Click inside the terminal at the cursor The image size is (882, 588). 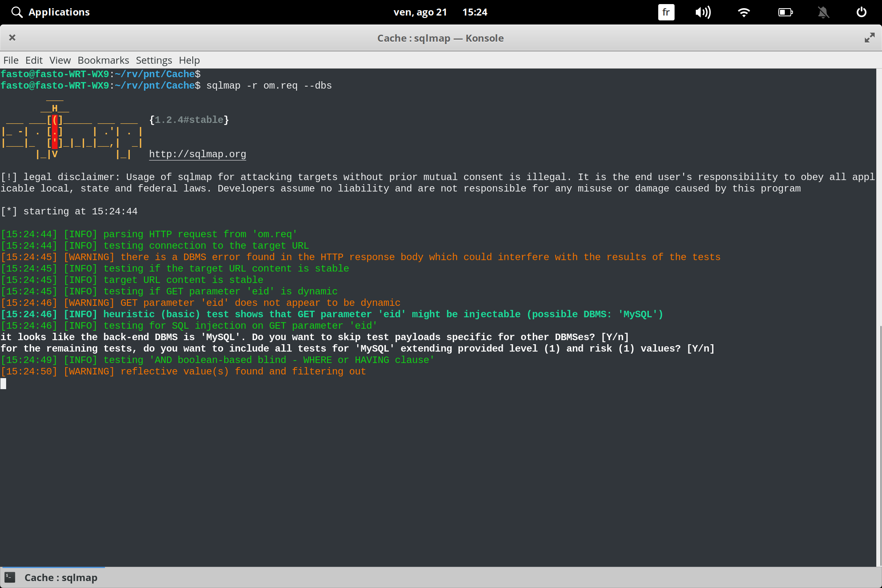[4, 383]
